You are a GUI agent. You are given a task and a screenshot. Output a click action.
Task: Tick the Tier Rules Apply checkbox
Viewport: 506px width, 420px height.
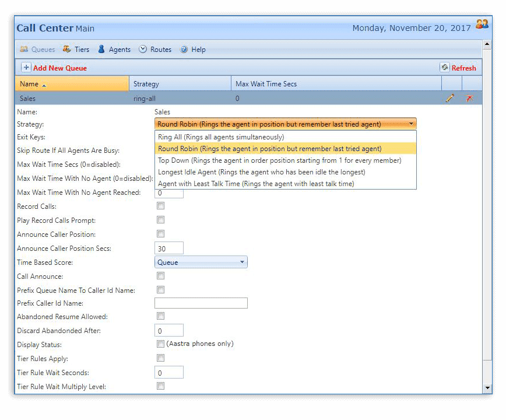tap(161, 358)
